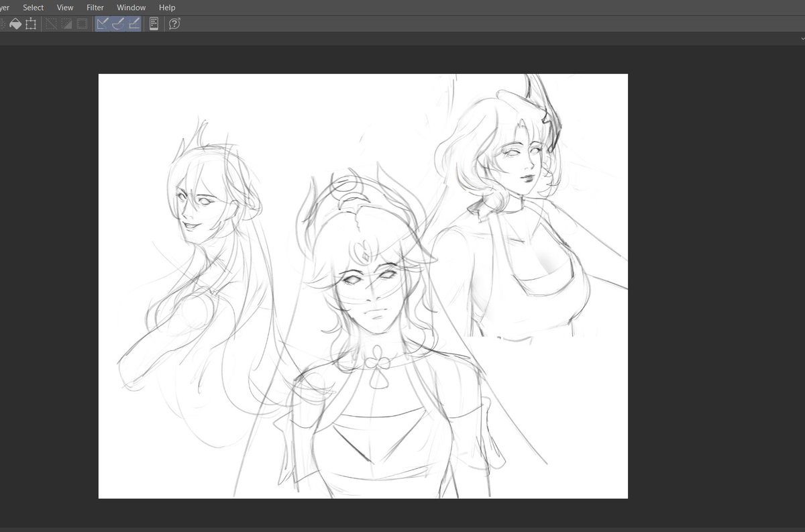
Task: Toggle Snap to Special Ruler
Action: click(x=118, y=24)
